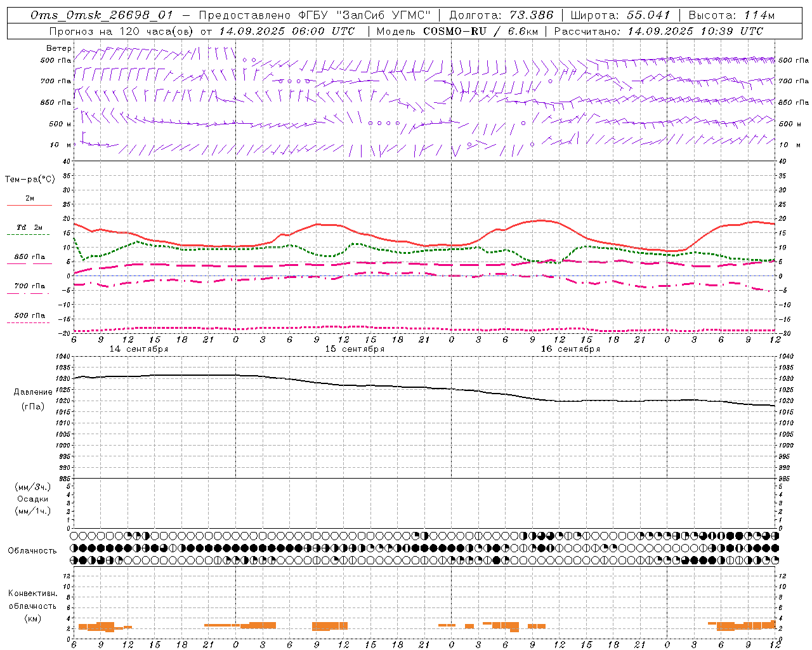The image size is (812, 650).
Task: Click the 1030 value on left pressure axis
Action: [x=63, y=379]
